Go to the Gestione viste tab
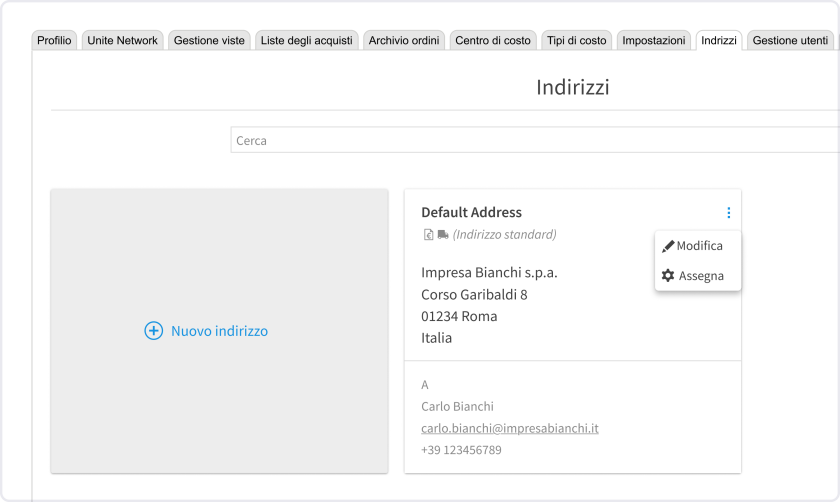The height and width of the screenshot is (502, 840). 209,41
